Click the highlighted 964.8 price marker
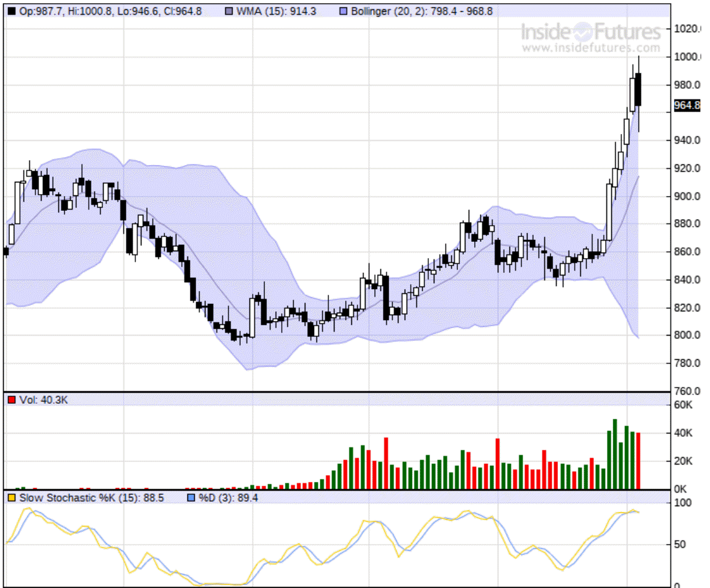Image resolution: width=710 pixels, height=588 pixels. point(687,105)
